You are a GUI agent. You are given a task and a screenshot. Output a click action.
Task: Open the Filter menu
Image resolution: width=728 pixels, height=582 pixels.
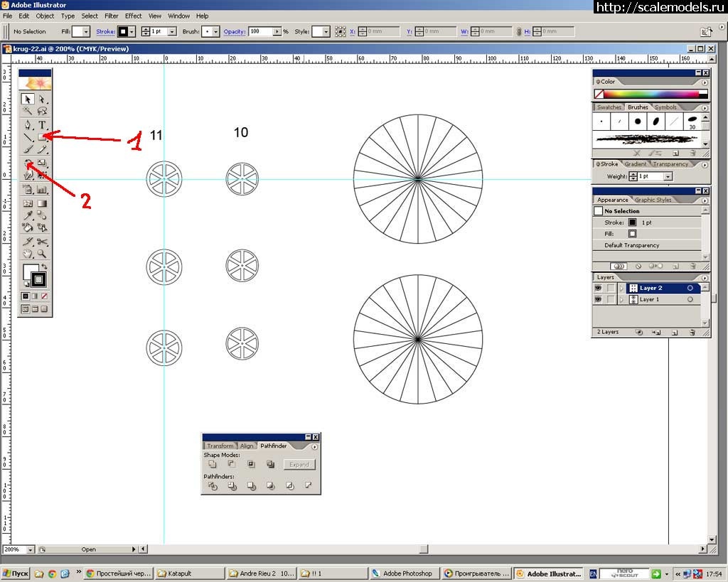pos(112,16)
